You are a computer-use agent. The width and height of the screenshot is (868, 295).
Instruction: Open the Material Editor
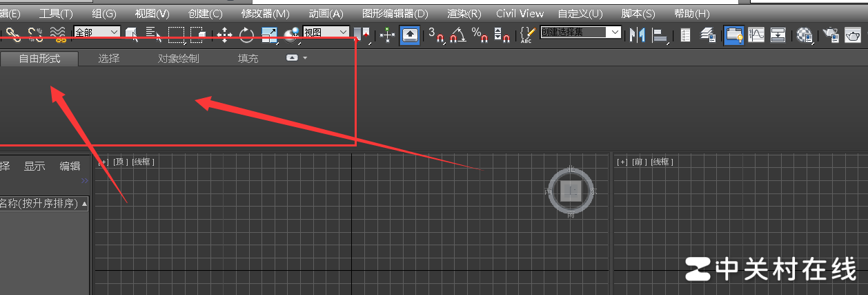coord(805,34)
